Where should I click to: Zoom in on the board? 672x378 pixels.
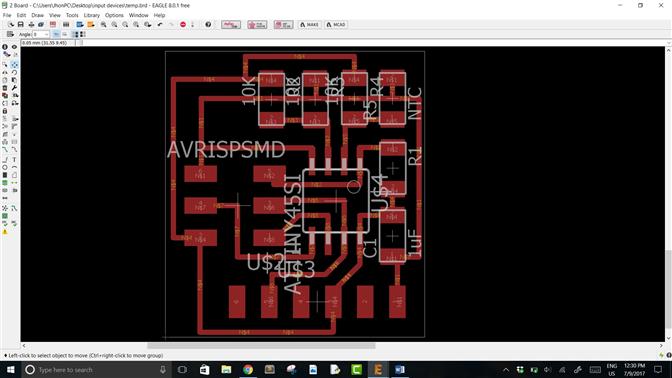114,24
